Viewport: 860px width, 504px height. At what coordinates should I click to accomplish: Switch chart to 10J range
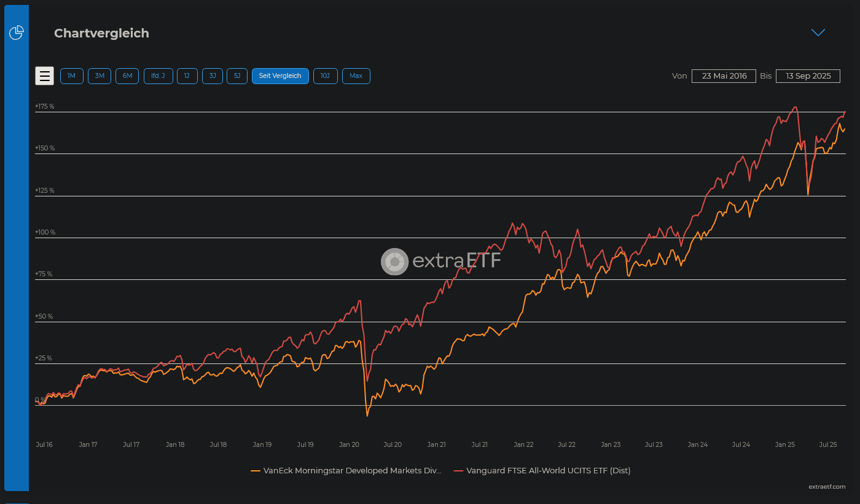[326, 76]
